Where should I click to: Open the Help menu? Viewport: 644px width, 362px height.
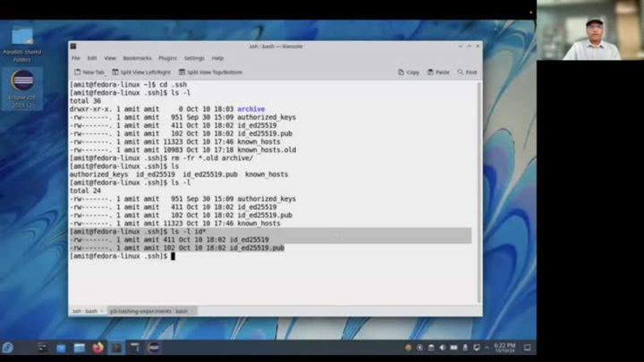coord(217,58)
